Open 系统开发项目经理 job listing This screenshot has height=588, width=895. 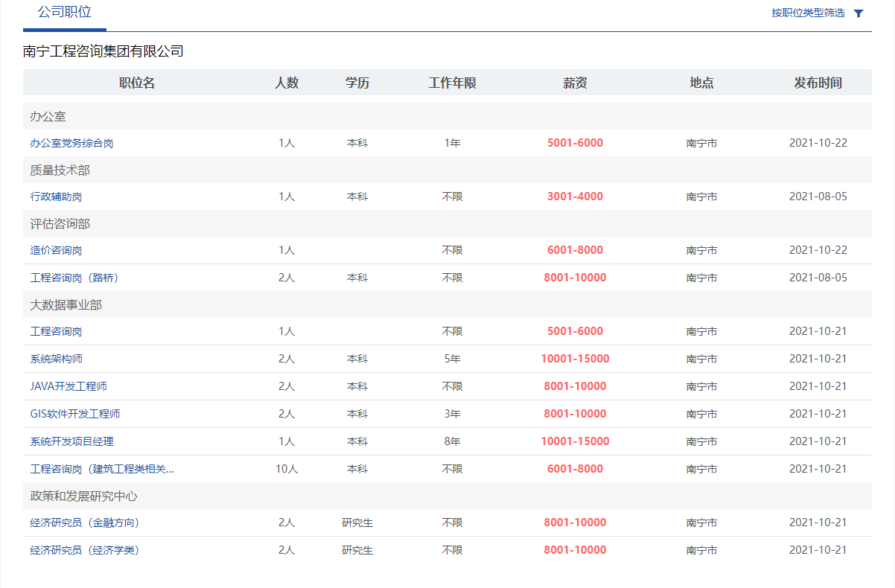click(72, 441)
